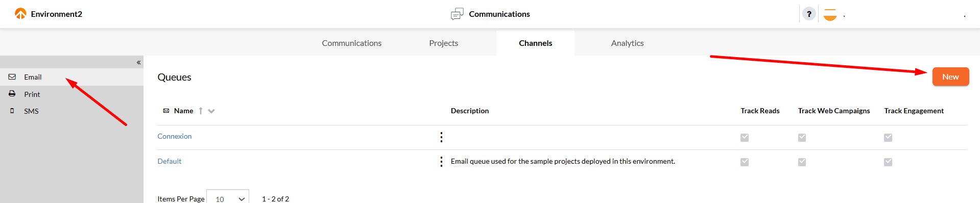The width and height of the screenshot is (980, 203).
Task: Open the user profile avatar icon
Action: tap(830, 14)
